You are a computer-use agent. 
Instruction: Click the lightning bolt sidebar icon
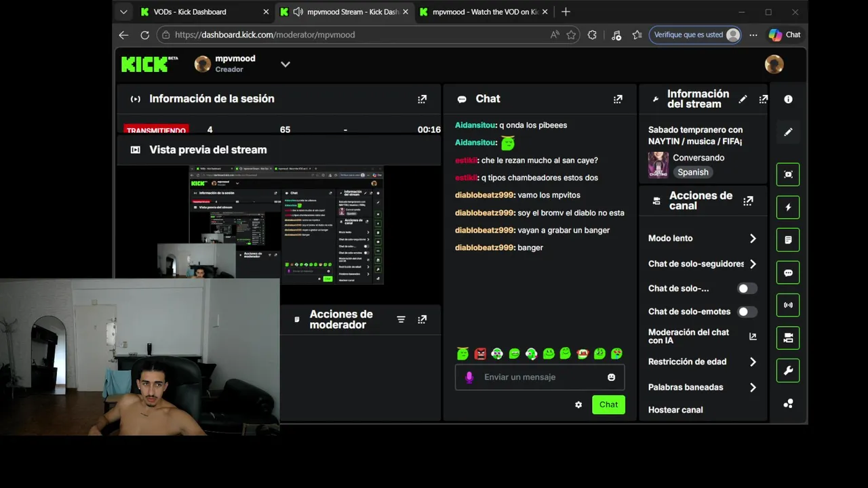click(x=788, y=207)
